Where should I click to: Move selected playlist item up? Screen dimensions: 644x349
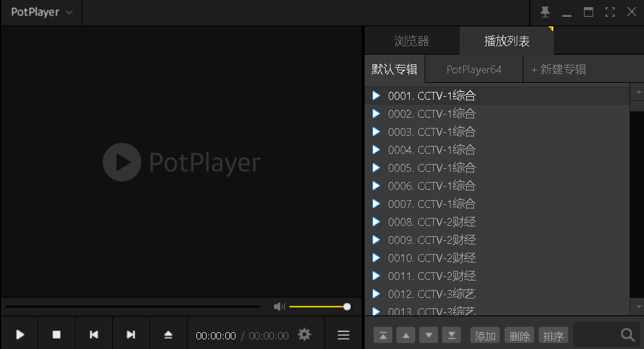click(406, 335)
